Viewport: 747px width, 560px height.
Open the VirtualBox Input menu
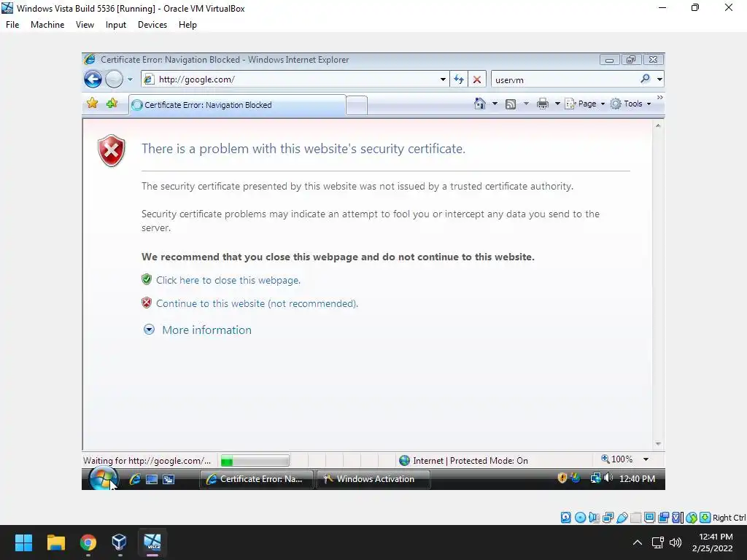click(x=116, y=25)
